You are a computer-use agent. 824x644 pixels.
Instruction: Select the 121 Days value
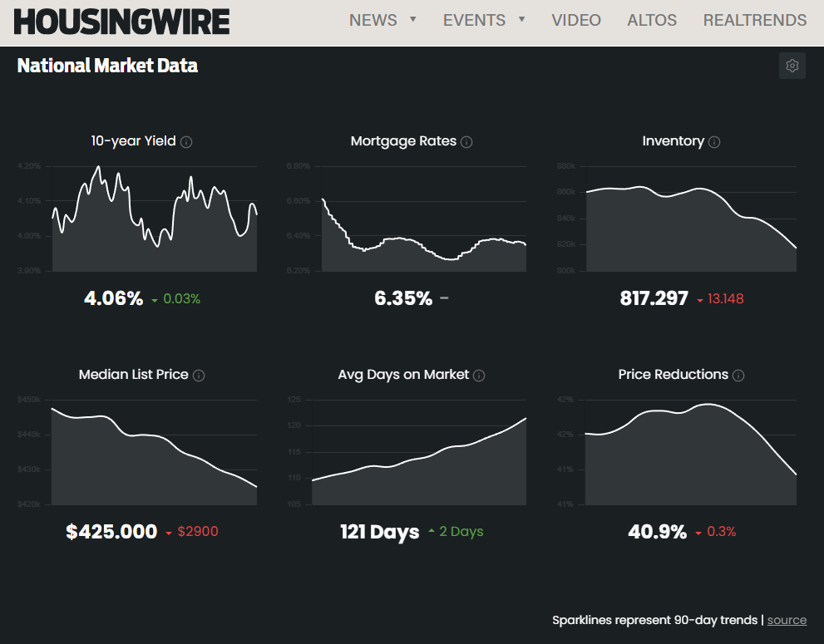[x=379, y=532]
